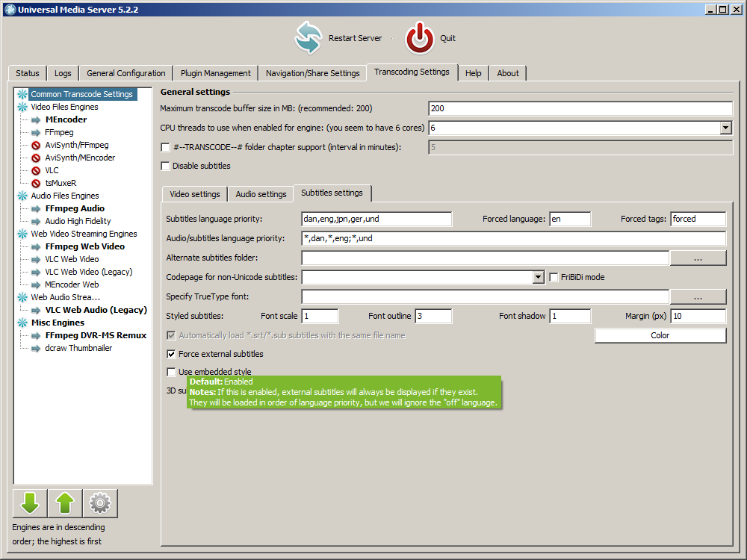Open the CPU threads dropdown

tap(725, 128)
